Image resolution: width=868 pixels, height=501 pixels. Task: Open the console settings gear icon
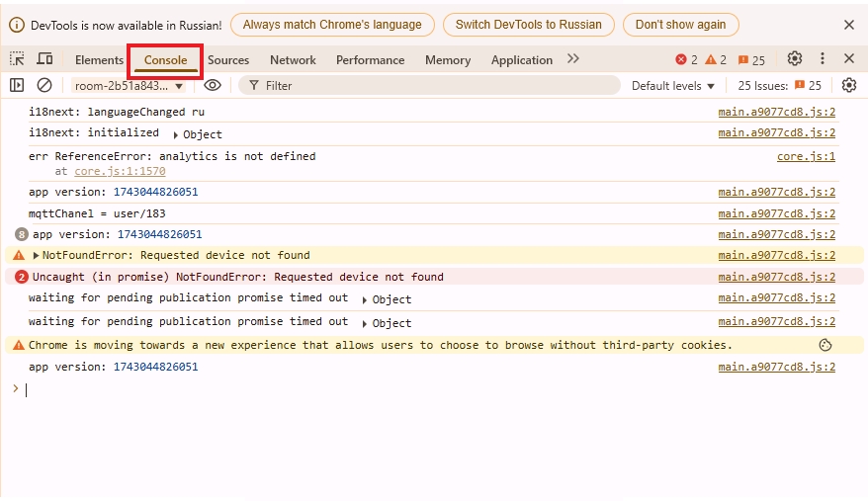click(x=848, y=86)
